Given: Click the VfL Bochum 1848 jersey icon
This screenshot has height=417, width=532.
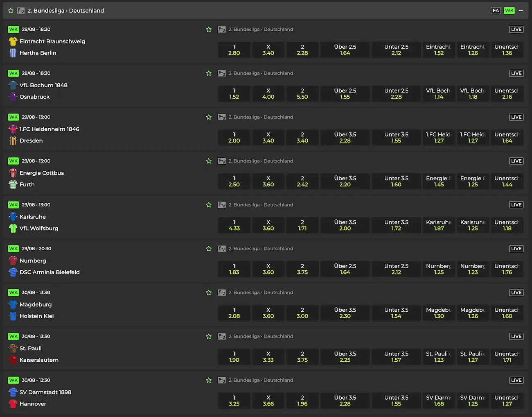Looking at the screenshot, I should 13,85.
